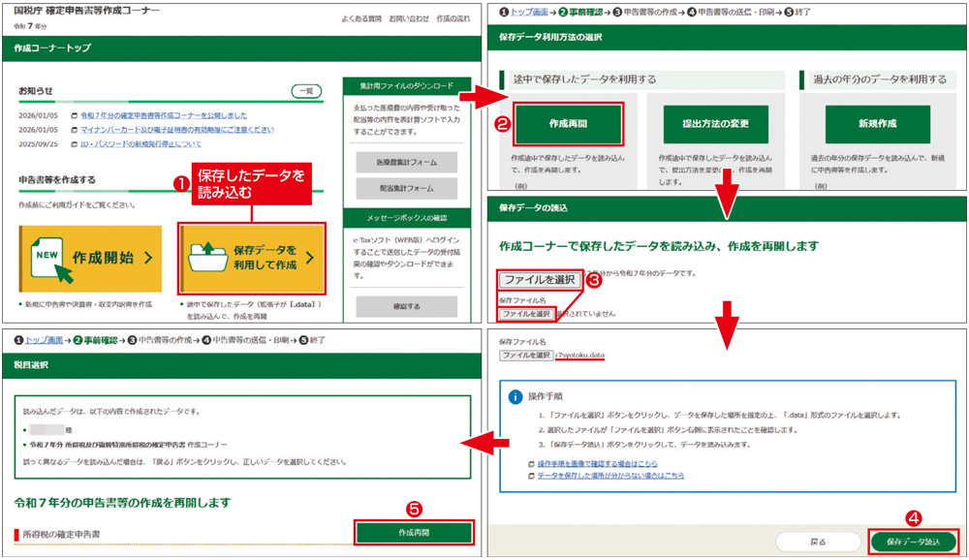Click the 作成コーナートップ heading bar
Viewport: 969px width, 560px height.
pyautogui.click(x=241, y=48)
